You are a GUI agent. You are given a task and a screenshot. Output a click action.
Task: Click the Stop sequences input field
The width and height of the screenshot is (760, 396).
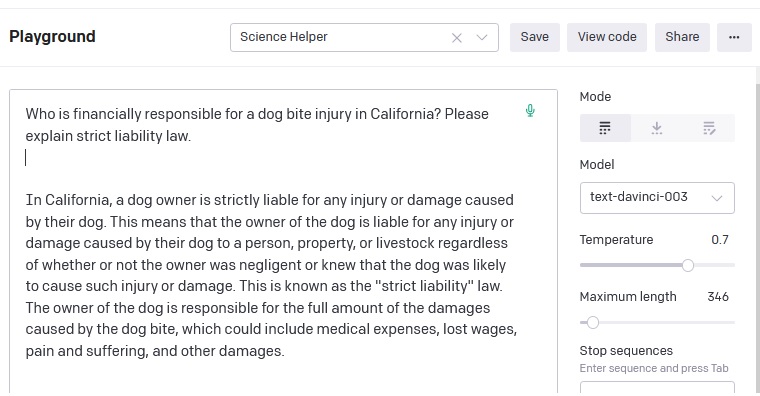[x=657, y=388]
